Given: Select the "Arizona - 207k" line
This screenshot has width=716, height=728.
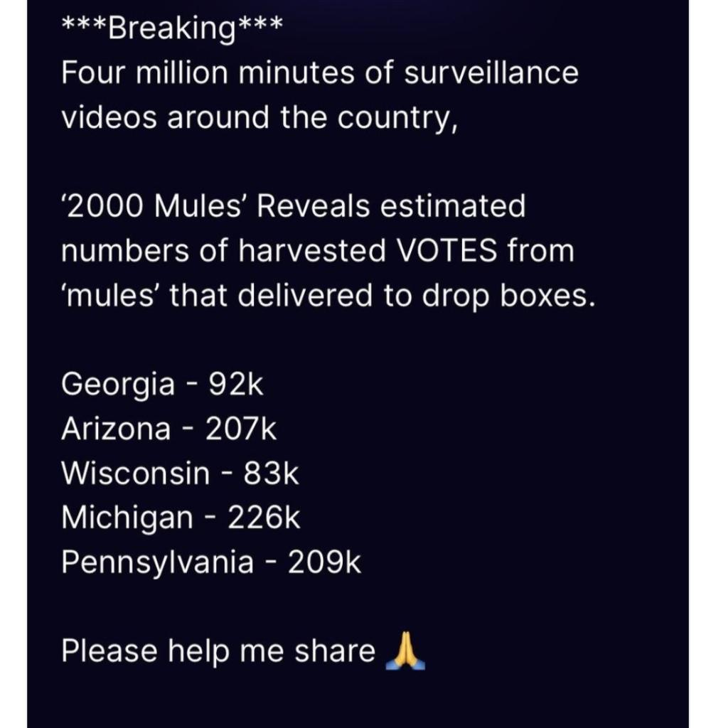Looking at the screenshot, I should [x=169, y=429].
